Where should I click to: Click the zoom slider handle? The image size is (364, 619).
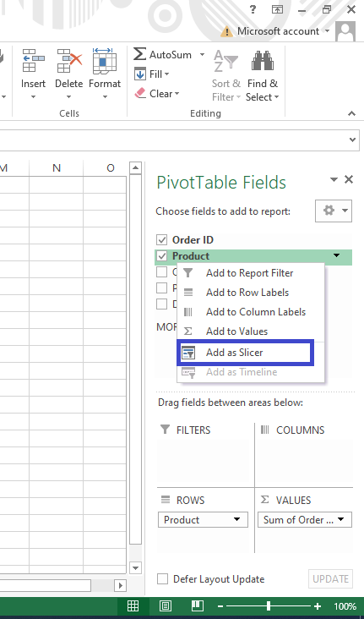click(x=269, y=606)
